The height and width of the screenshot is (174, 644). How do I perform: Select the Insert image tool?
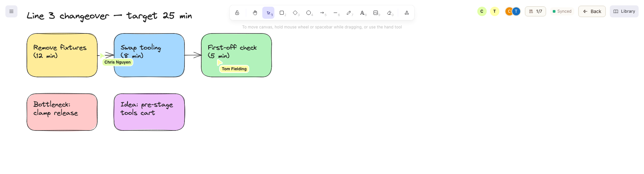click(376, 13)
